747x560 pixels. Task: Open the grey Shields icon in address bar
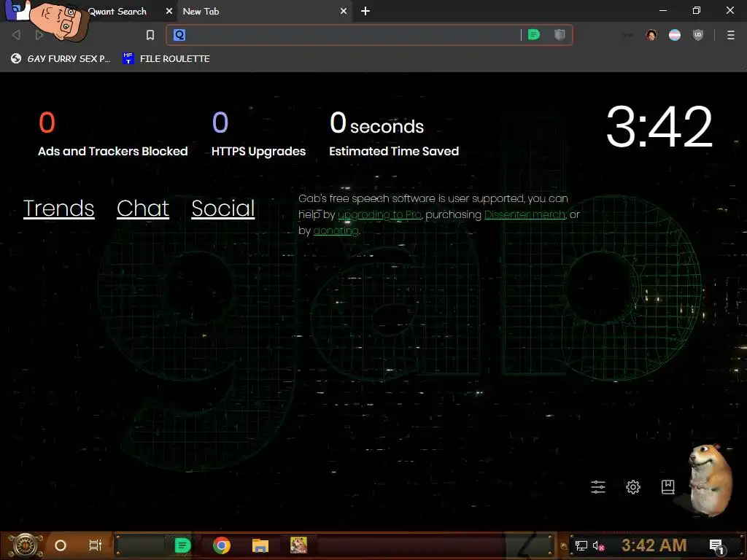[x=560, y=35]
